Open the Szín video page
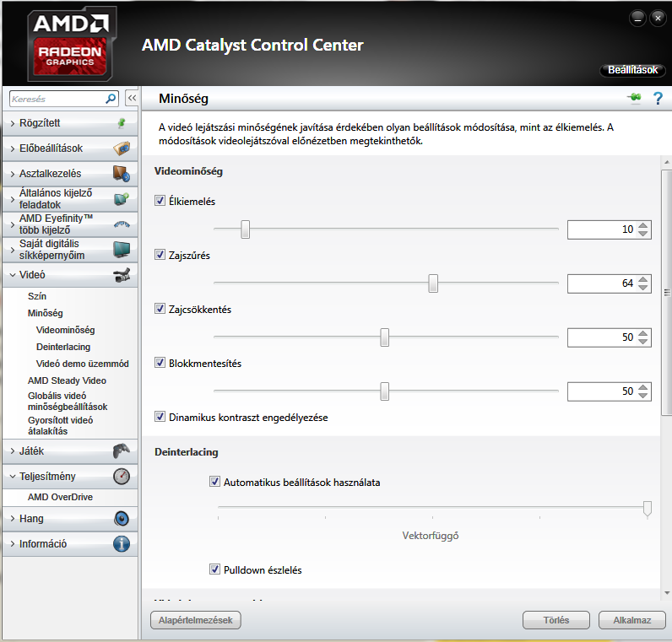672x642 pixels. click(x=37, y=296)
